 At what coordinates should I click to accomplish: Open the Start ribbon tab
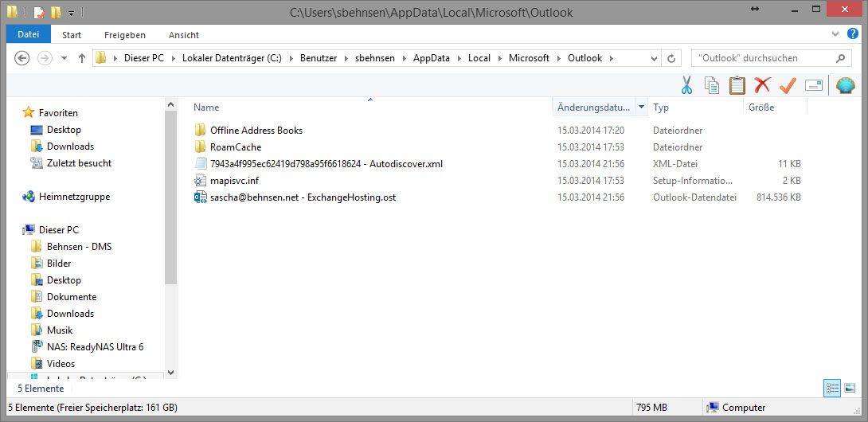[72, 35]
